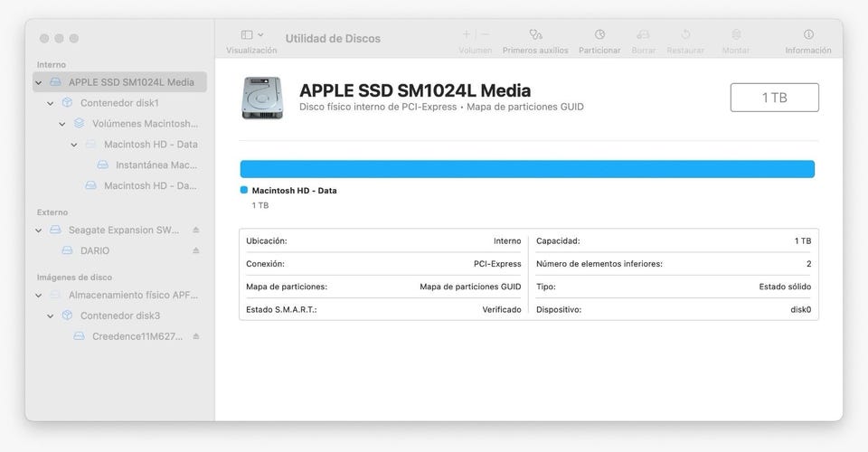868x452 pixels.
Task: Collapse the Volúmenes Macintosh group chevron
Action: [62, 124]
